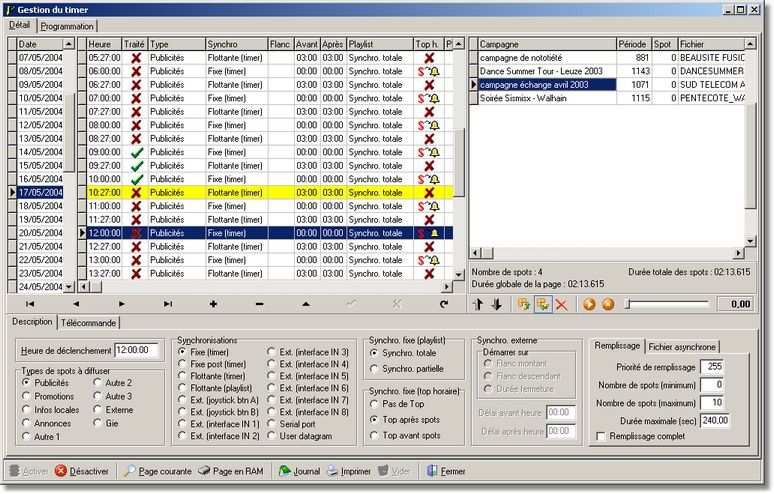Click the Période column header
Viewport: 774px width, 494px height.
634,44
